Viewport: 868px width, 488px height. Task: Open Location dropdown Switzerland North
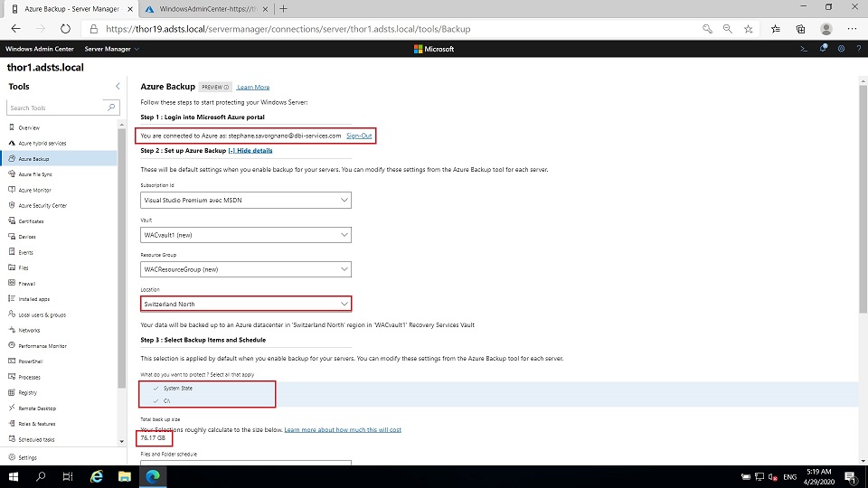pyautogui.click(x=246, y=304)
